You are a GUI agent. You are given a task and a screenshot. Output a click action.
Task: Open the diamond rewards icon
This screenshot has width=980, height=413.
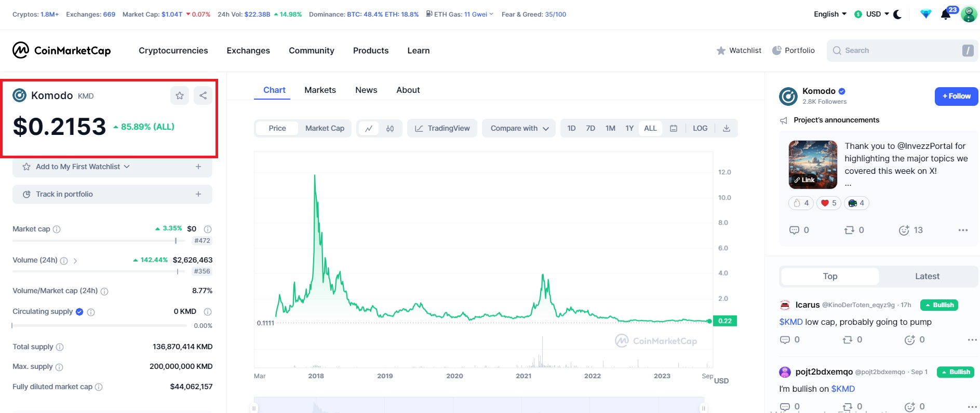925,14
